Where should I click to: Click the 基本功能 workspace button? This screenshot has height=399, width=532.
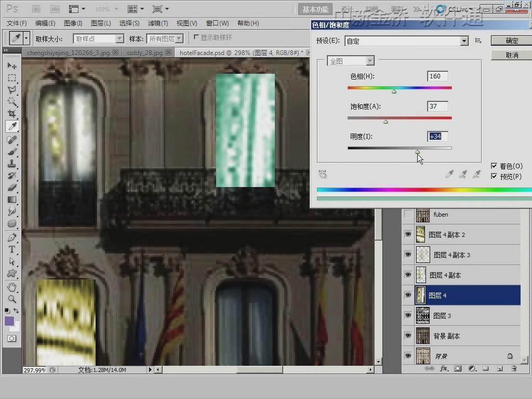click(315, 9)
